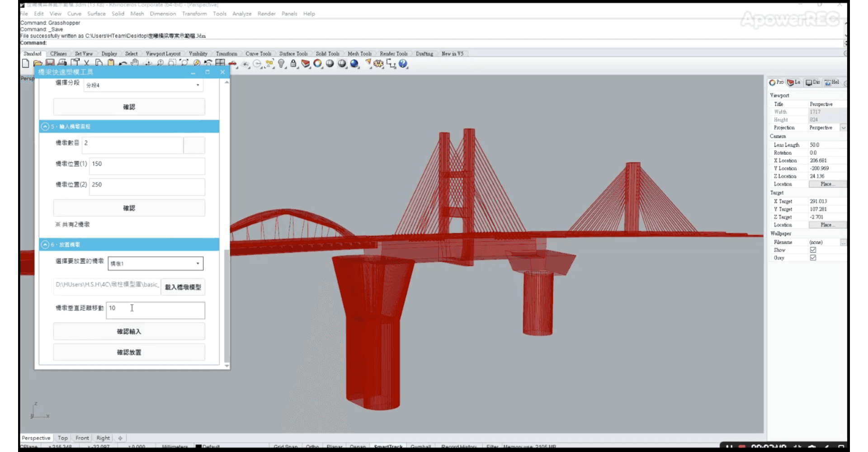Image resolution: width=868 pixels, height=452 pixels.
Task: Click the Undo view change icon
Action: (208, 63)
